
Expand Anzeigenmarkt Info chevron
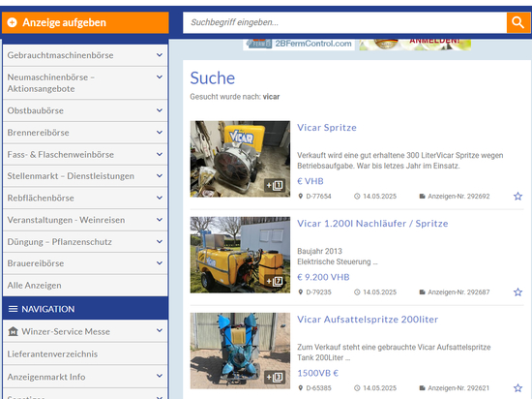(x=160, y=376)
